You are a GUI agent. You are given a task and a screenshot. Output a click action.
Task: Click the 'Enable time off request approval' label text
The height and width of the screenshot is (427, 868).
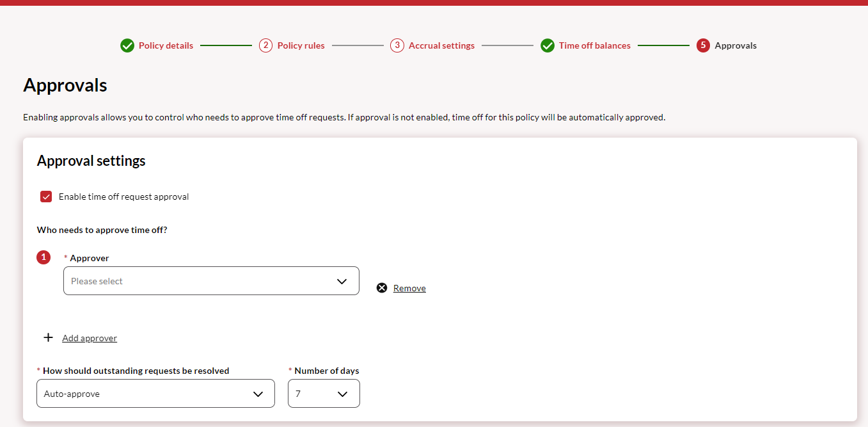pyautogui.click(x=123, y=197)
